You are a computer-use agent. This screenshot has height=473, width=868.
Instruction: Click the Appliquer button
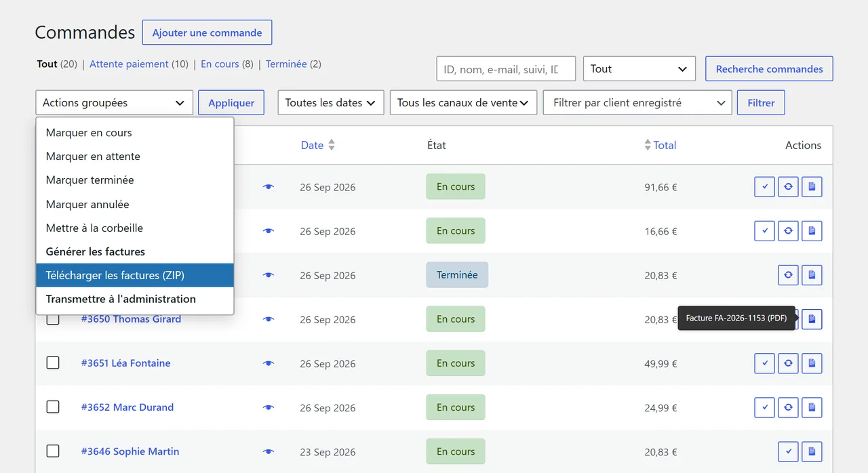(x=231, y=103)
